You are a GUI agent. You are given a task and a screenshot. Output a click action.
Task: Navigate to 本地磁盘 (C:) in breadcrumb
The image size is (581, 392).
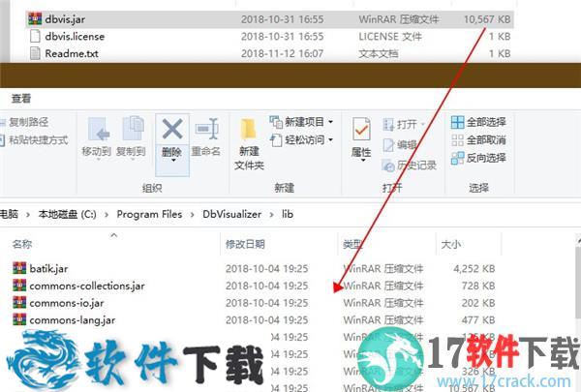point(68,214)
